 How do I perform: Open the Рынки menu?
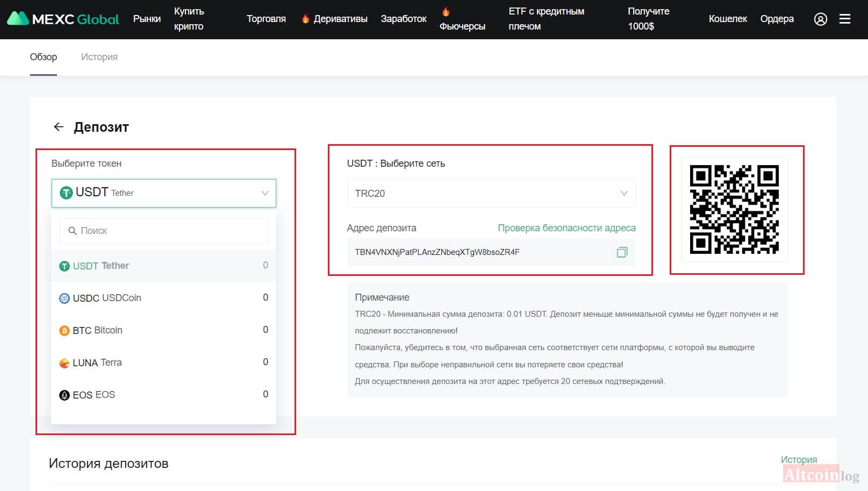pyautogui.click(x=147, y=19)
